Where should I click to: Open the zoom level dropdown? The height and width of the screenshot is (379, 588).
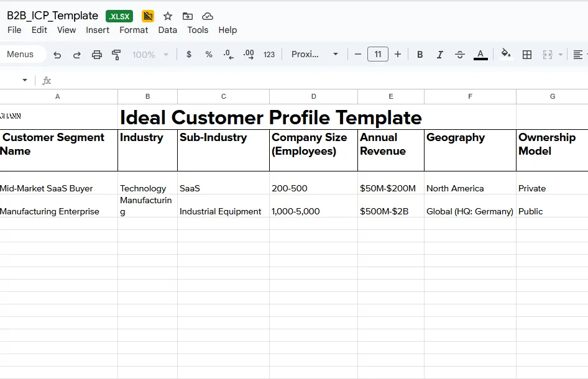150,55
